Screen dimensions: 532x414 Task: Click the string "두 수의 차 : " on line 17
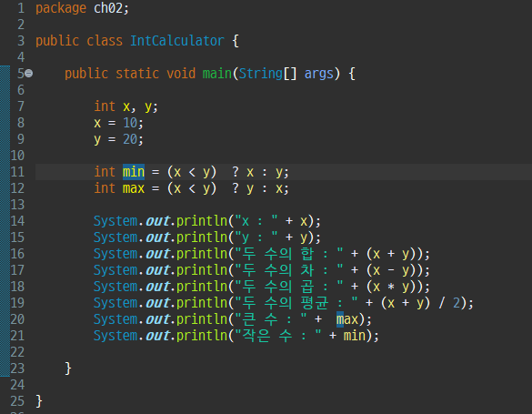tap(289, 270)
